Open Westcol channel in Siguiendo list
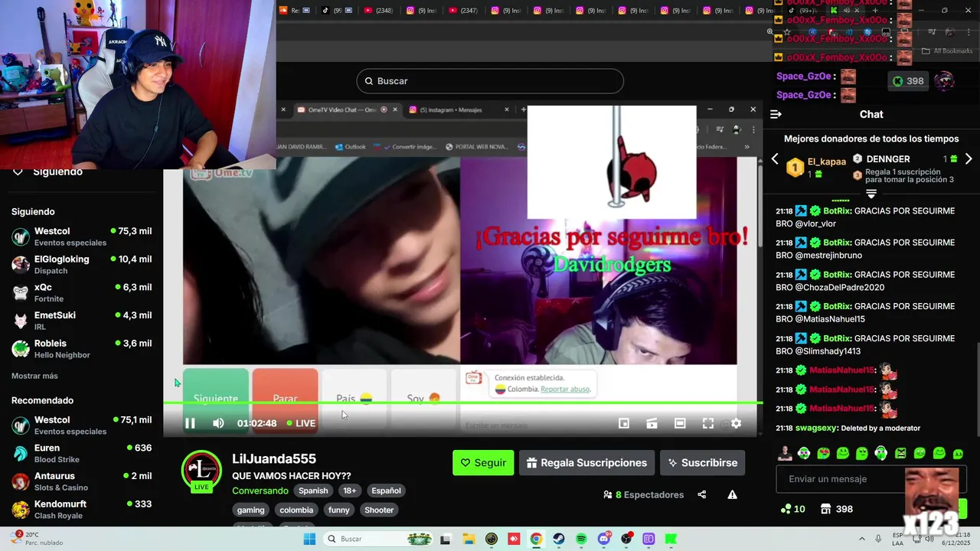Image resolution: width=980 pixels, height=551 pixels. (81, 236)
